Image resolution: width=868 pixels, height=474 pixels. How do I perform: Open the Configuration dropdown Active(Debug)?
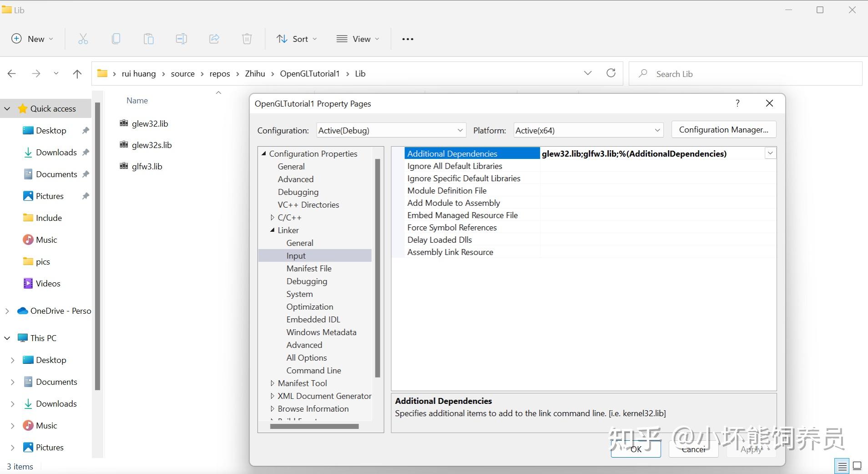point(391,131)
